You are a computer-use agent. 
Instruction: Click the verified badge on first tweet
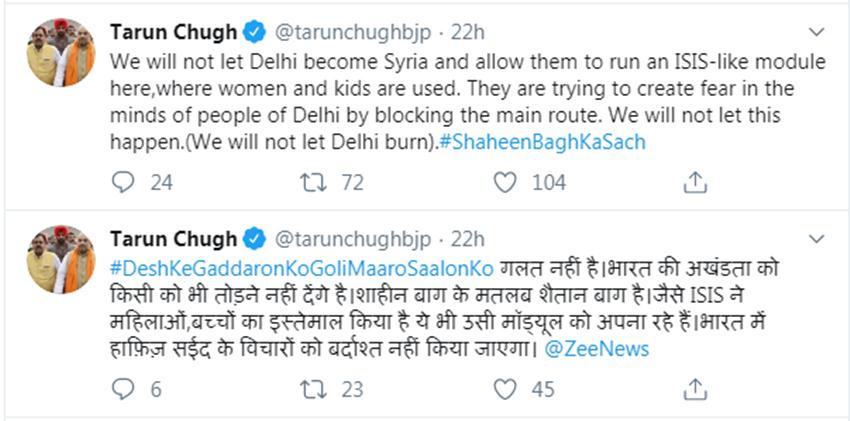(x=254, y=31)
